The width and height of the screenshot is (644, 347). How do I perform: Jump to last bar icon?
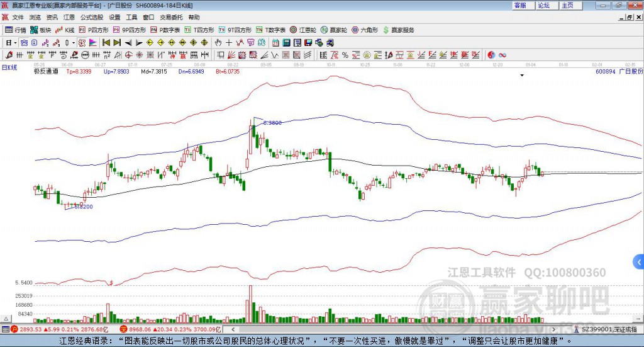tap(117, 43)
